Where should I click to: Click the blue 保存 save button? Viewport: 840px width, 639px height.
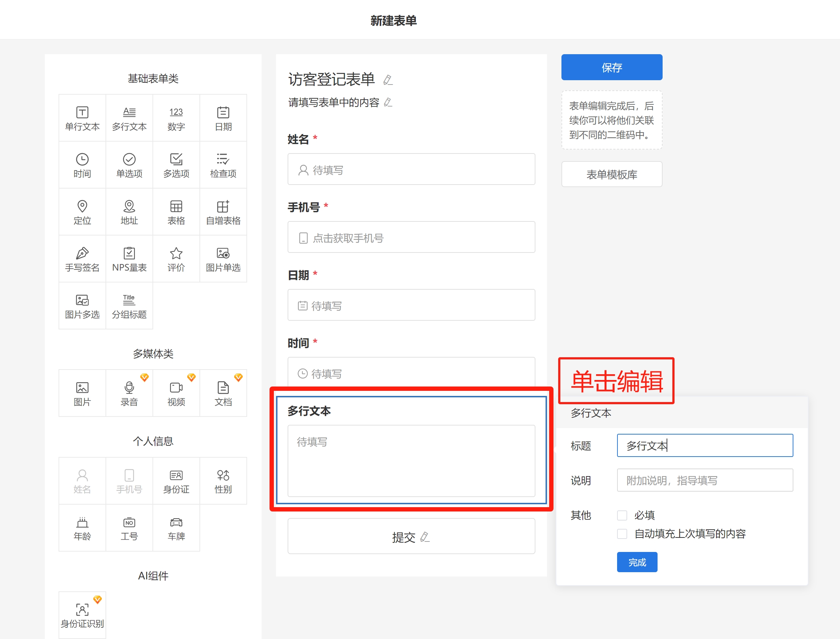[x=611, y=67]
